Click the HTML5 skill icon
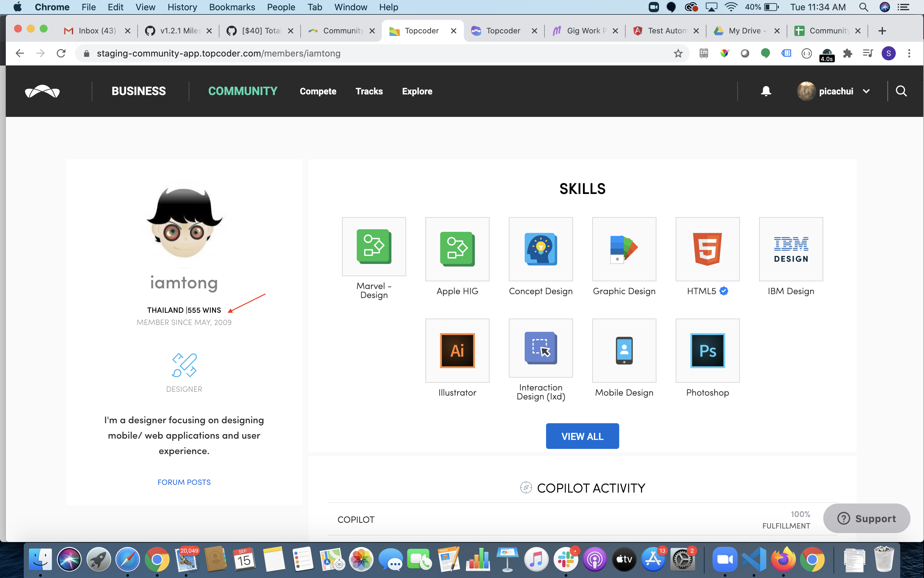924x578 pixels. [x=707, y=249]
